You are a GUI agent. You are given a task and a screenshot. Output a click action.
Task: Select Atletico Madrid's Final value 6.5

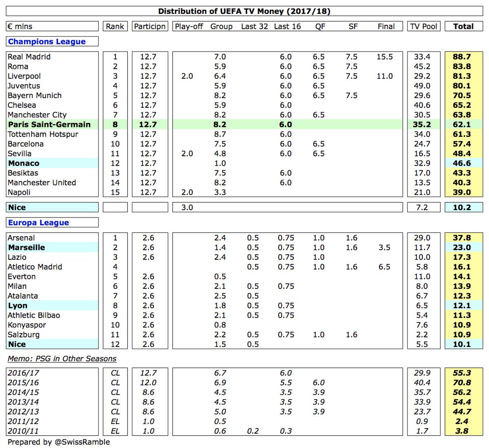pos(384,267)
